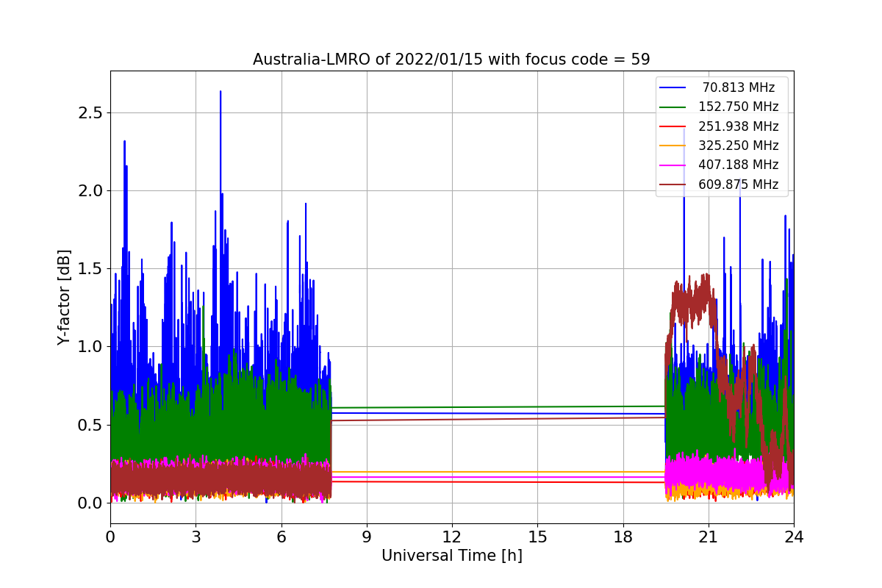Click the 21 tick on time axis
The height and width of the screenshot is (588, 882).
pos(709,537)
